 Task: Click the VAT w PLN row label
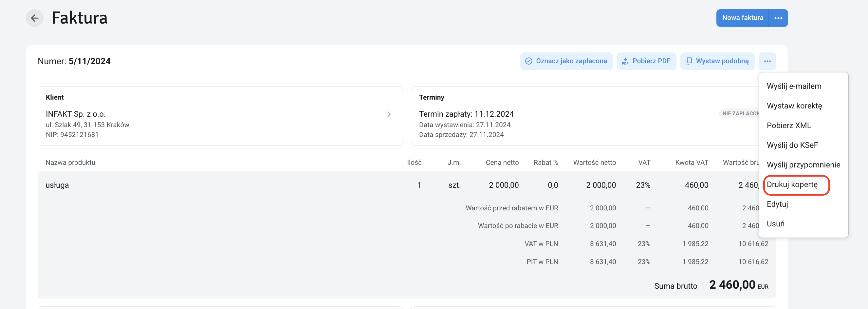click(541, 244)
